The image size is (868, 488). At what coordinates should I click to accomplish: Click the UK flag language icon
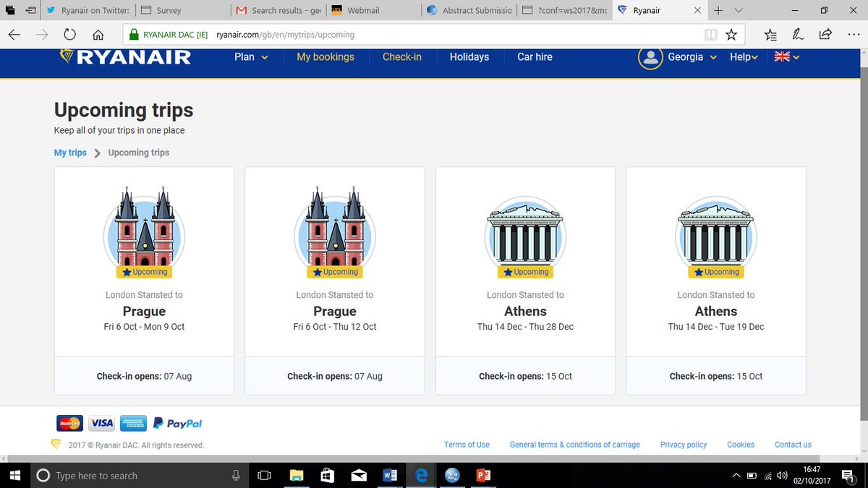782,57
